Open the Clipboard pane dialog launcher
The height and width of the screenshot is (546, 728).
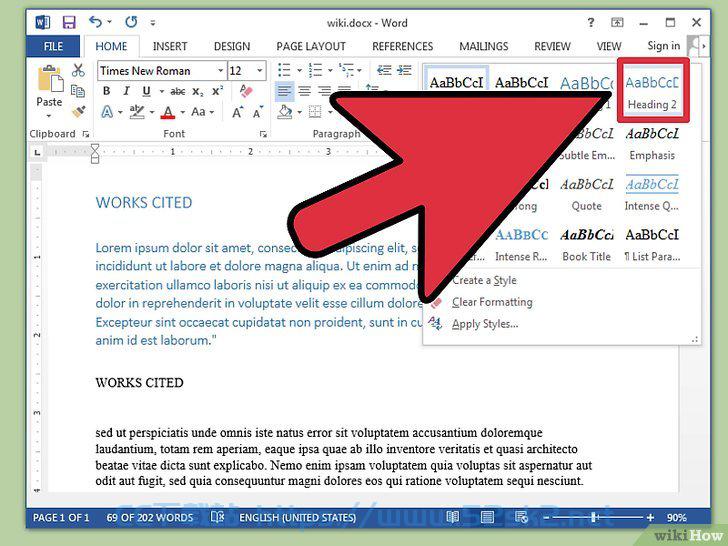(x=85, y=134)
